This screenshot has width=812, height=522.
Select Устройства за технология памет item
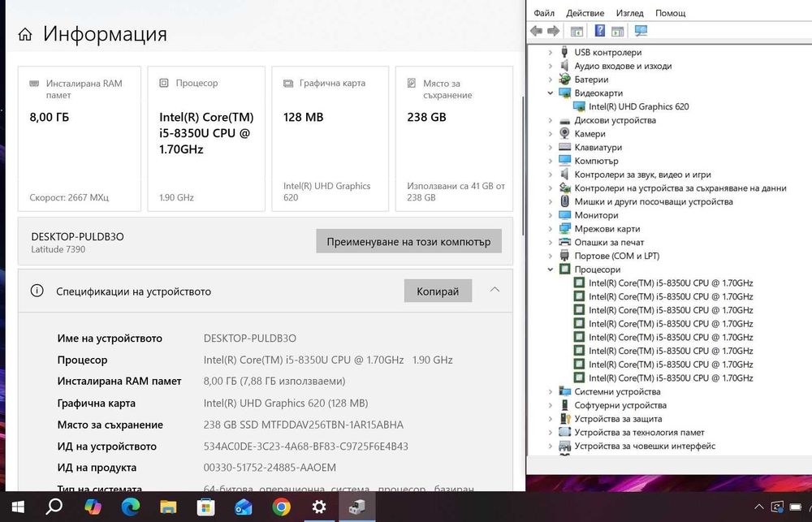(639, 432)
